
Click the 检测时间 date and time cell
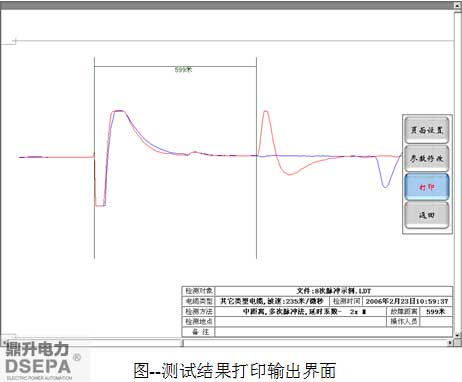click(407, 301)
